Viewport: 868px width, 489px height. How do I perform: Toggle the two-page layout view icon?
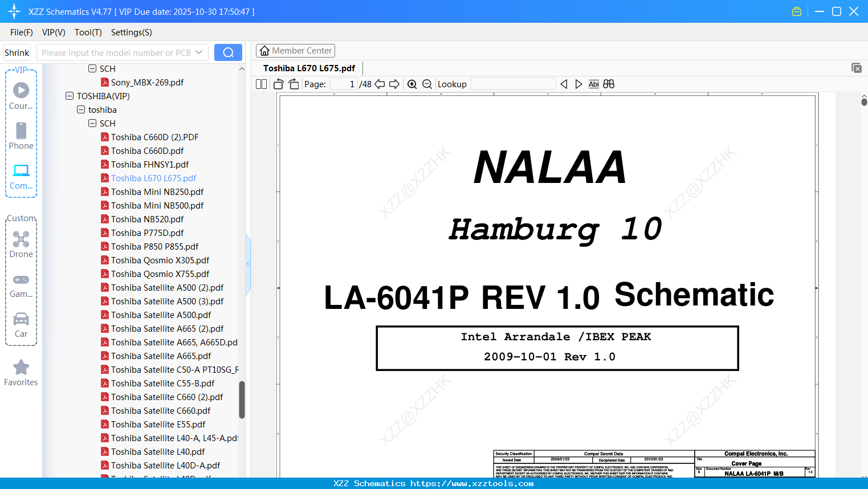tap(262, 84)
